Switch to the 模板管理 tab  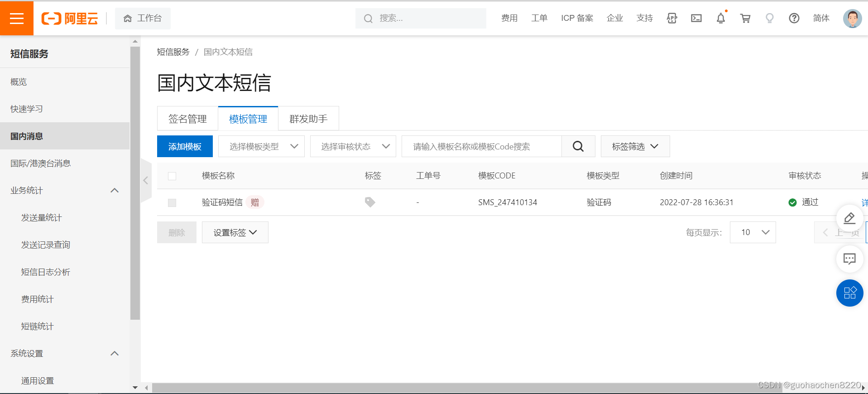pyautogui.click(x=248, y=119)
